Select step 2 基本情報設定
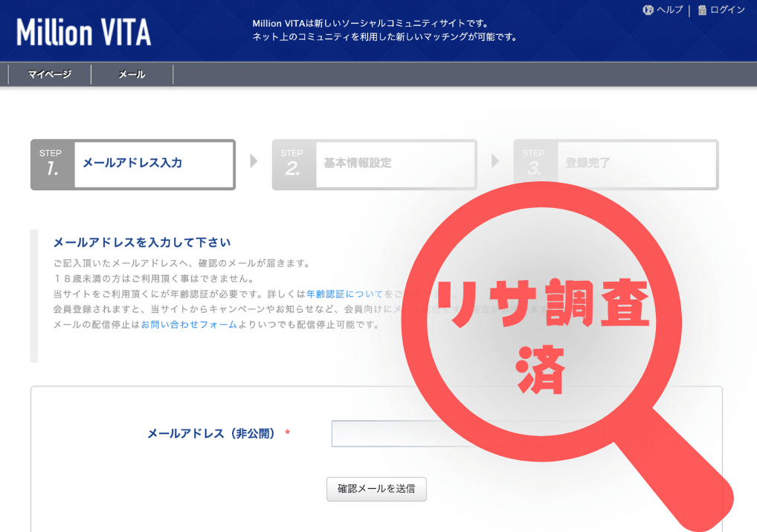Viewport: 757px width, 532px height. point(374,164)
